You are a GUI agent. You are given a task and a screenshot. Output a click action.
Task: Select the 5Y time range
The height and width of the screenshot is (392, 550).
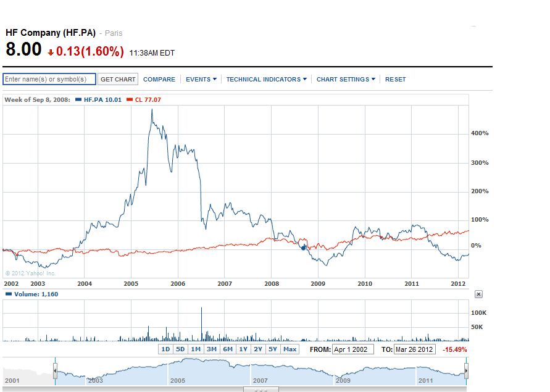[273, 349]
